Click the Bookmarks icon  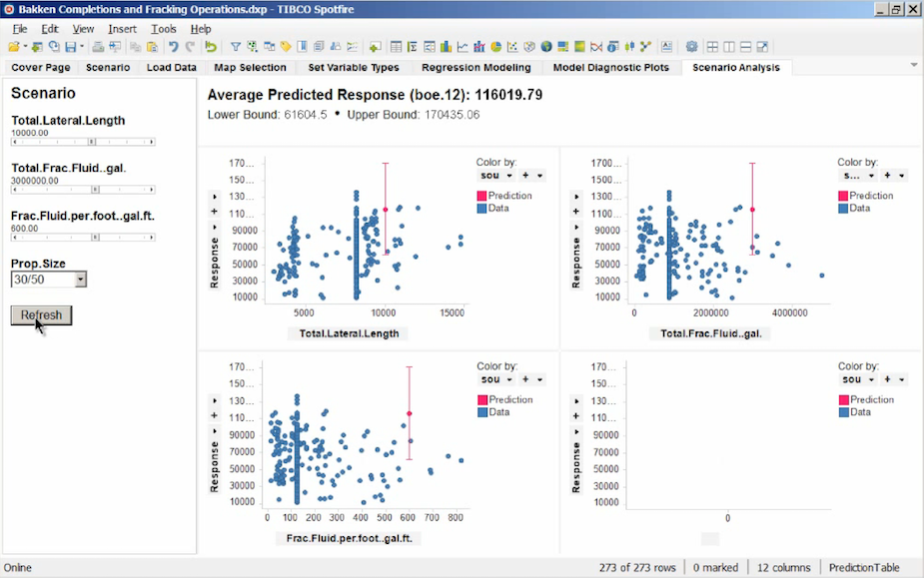click(303, 47)
